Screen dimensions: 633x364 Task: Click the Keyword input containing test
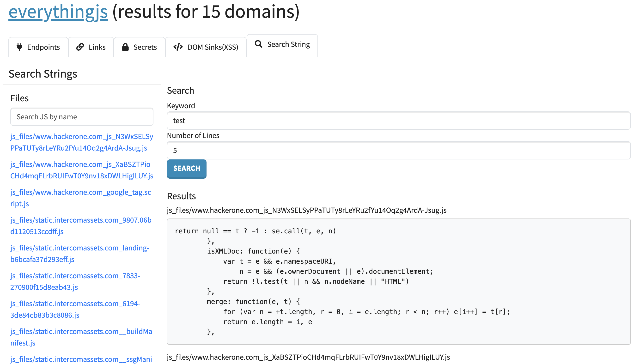coord(399,121)
